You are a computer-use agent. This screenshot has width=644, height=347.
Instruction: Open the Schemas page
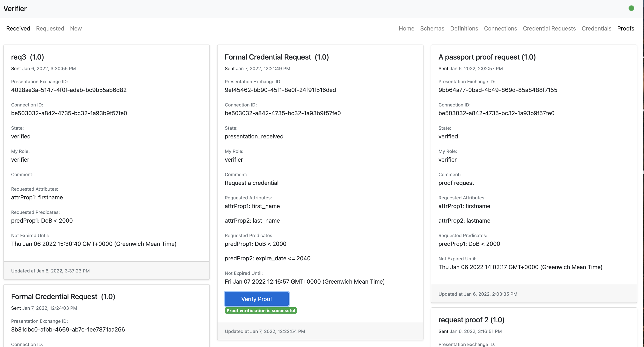click(x=432, y=29)
